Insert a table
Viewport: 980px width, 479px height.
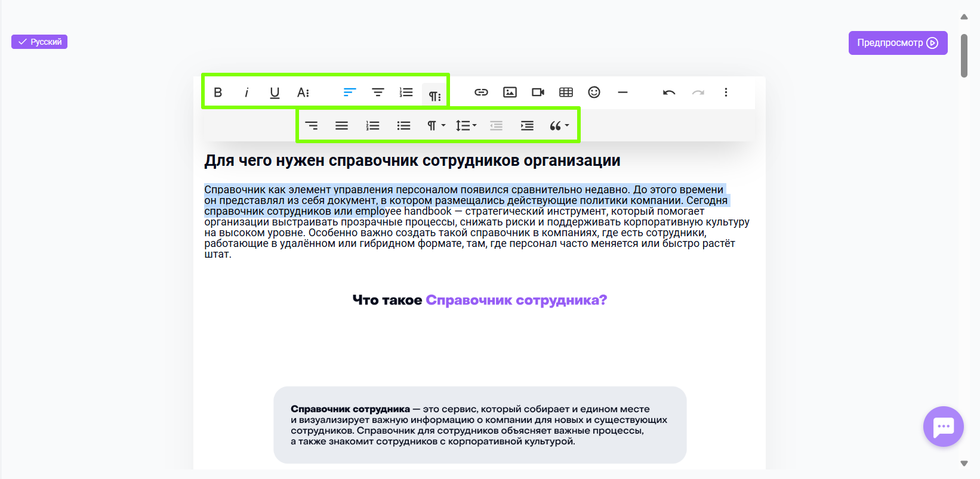566,92
